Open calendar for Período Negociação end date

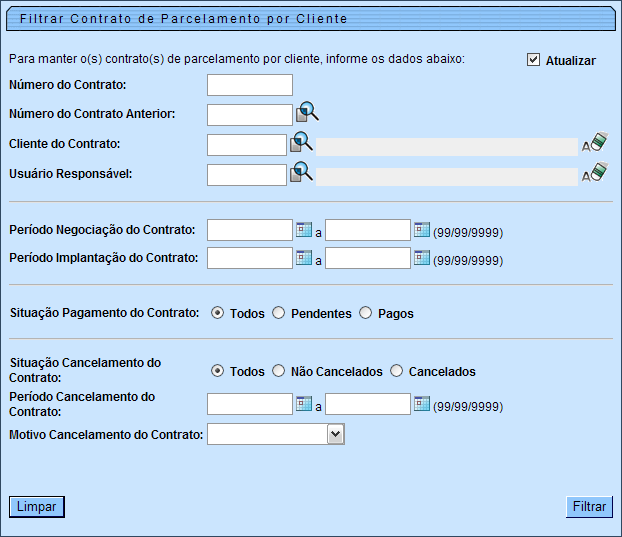point(422,230)
